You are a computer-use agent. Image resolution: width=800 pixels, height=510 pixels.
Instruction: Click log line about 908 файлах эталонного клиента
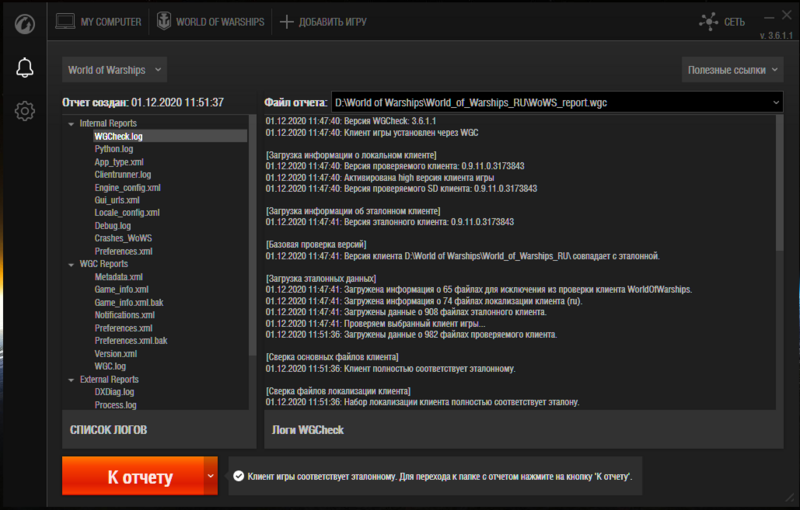click(x=406, y=312)
